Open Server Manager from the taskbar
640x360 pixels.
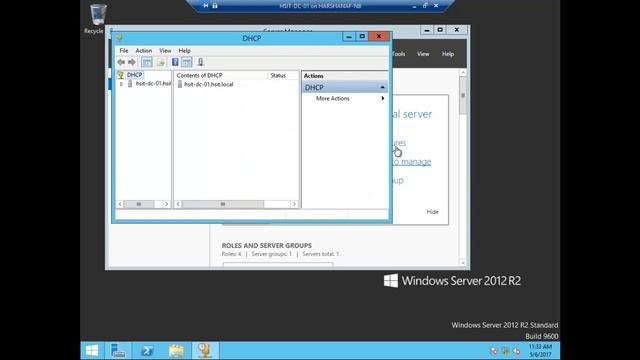click(118, 351)
